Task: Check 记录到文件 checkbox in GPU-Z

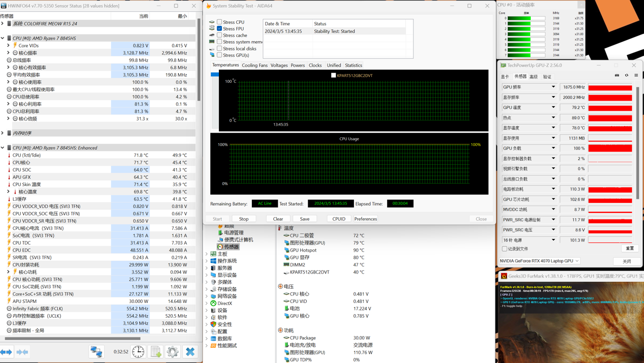Action: click(504, 249)
